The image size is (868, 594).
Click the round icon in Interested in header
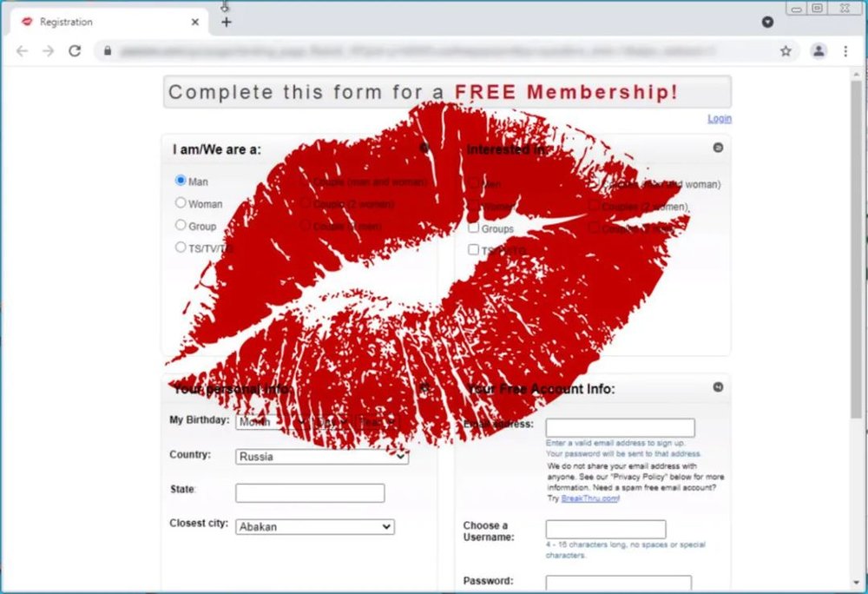718,148
